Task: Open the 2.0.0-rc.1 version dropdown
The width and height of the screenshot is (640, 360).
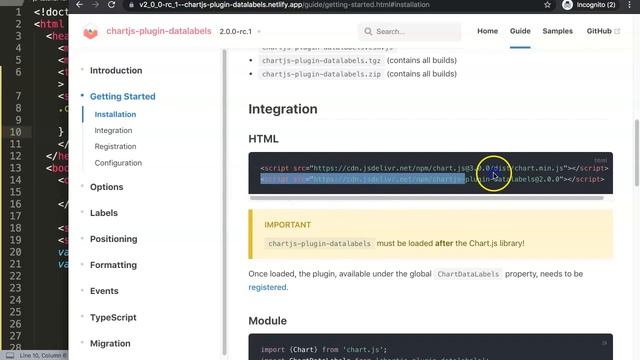Action: tap(240, 31)
